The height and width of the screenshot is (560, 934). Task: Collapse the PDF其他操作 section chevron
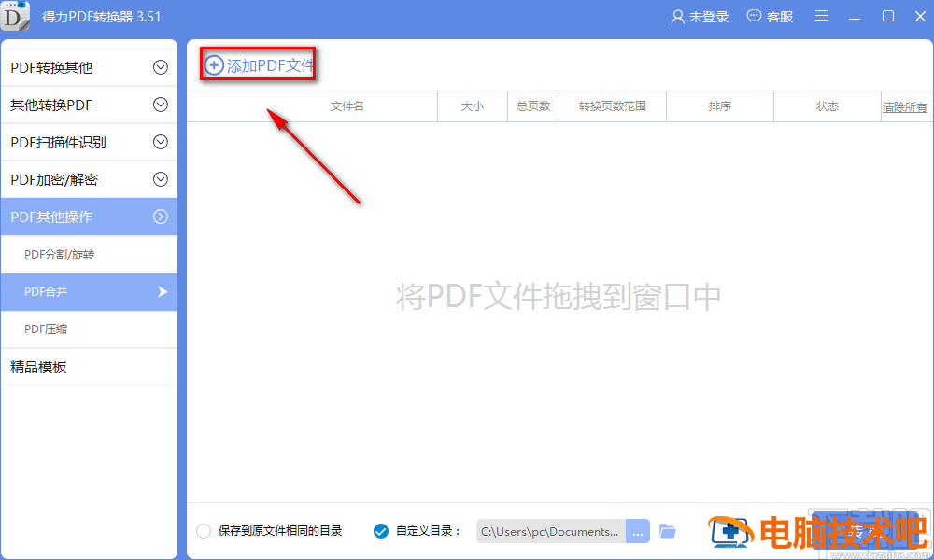(161, 217)
